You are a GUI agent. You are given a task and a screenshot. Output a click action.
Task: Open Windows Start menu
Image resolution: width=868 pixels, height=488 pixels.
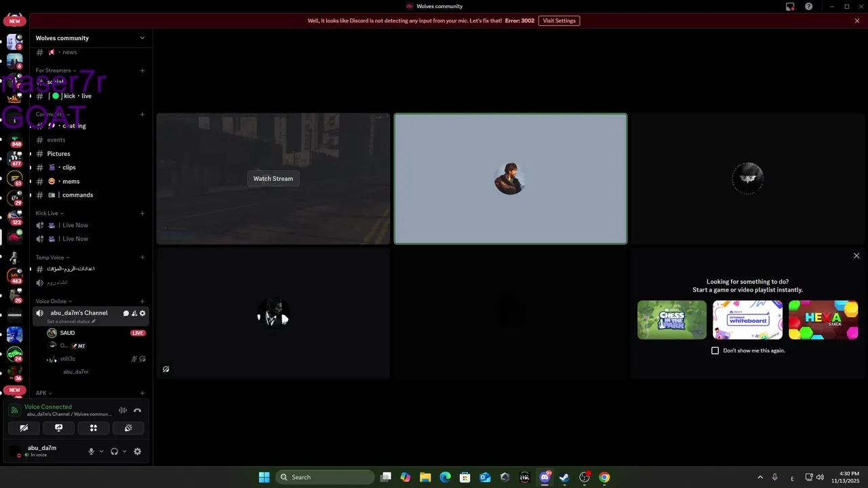[264, 477]
